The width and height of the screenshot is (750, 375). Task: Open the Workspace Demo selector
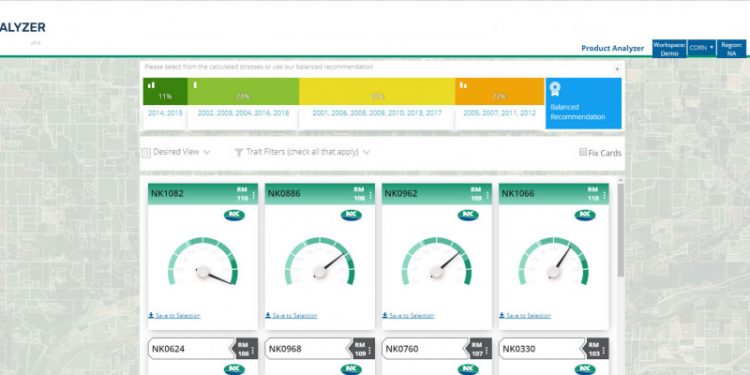tap(669, 48)
